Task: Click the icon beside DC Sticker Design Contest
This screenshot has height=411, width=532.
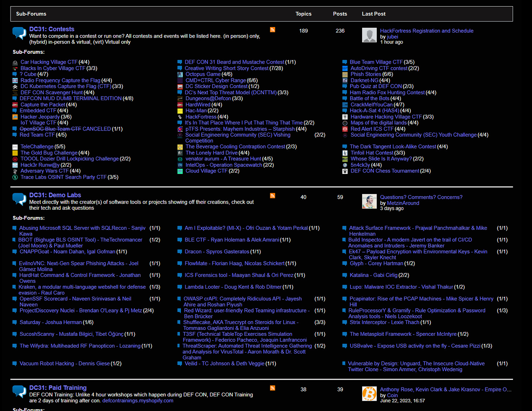Action: [180, 87]
